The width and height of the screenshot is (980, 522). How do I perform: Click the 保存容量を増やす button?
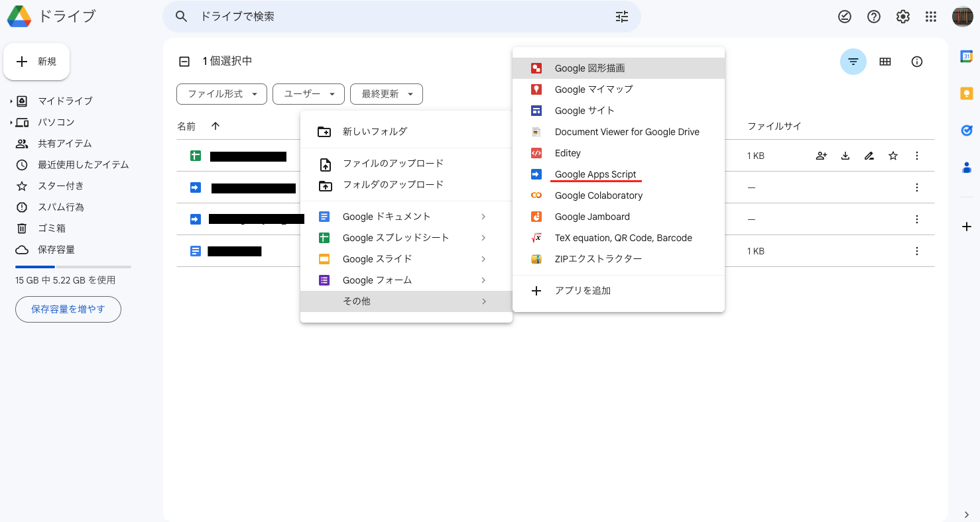pyautogui.click(x=68, y=309)
